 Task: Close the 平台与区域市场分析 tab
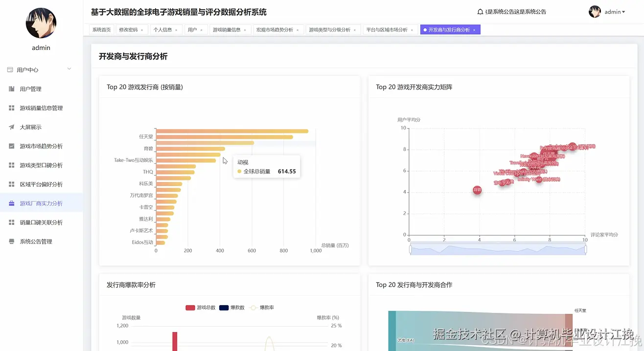tap(412, 30)
